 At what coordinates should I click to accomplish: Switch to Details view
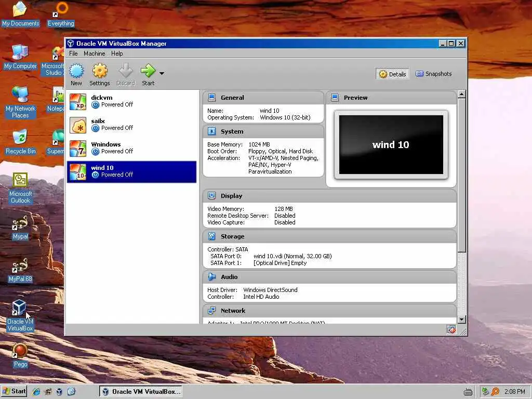click(392, 74)
